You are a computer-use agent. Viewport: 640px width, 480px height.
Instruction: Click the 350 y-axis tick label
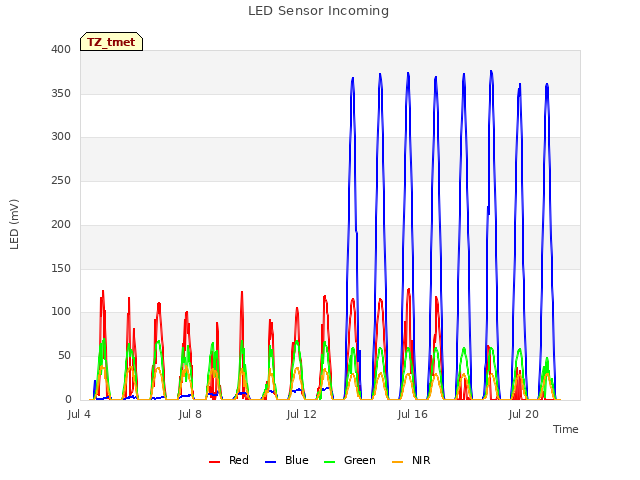[x=61, y=93]
